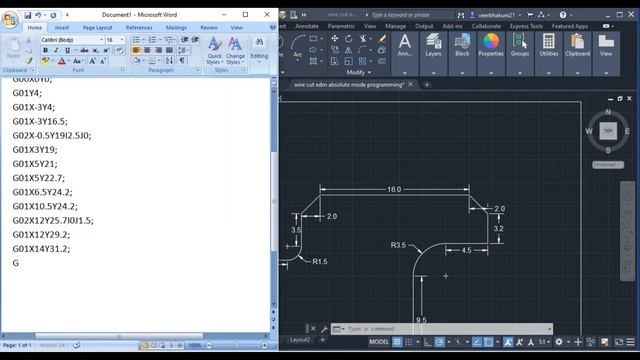
Task: Pick text highlight color in Word
Action: point(45,61)
